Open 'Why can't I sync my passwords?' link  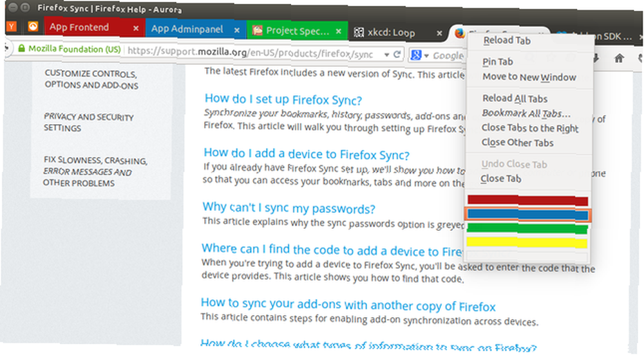click(289, 208)
